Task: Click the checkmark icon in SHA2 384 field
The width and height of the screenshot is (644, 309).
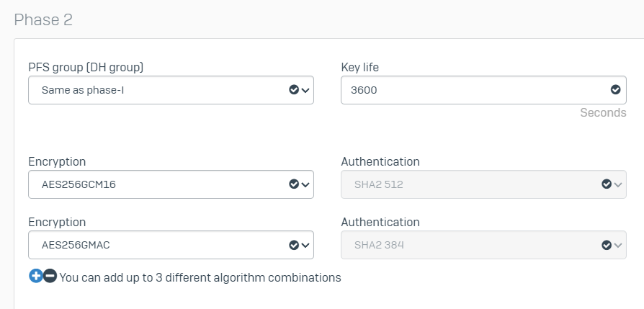Action: coord(607,245)
